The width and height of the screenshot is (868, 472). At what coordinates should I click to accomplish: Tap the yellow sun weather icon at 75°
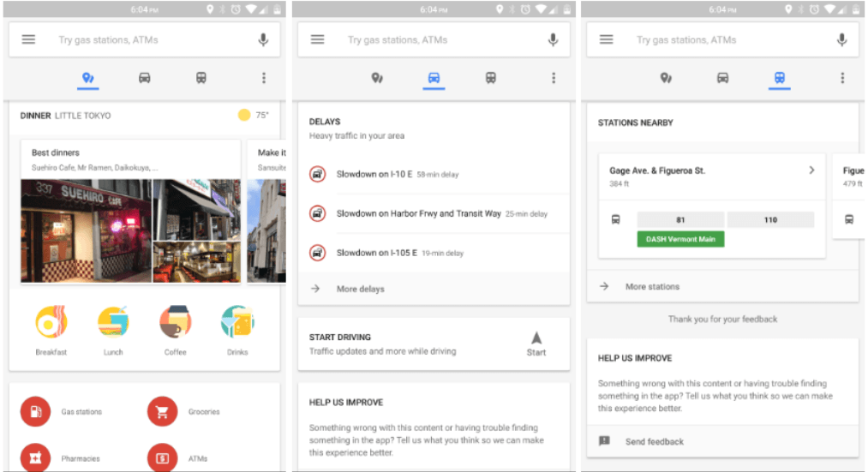click(x=244, y=116)
